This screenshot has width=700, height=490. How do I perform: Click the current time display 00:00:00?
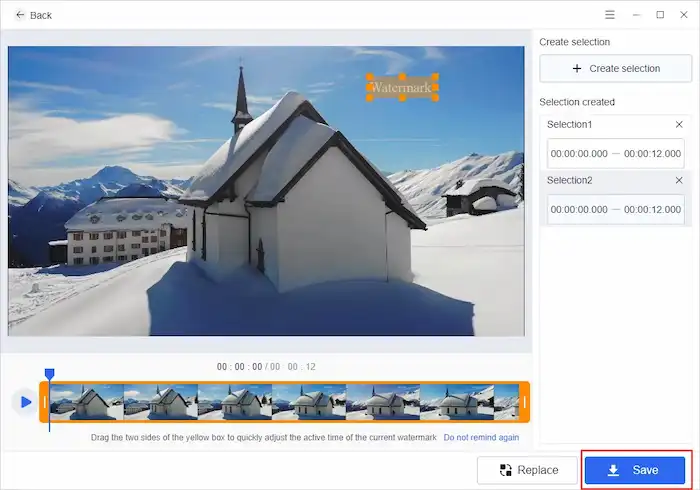239,367
